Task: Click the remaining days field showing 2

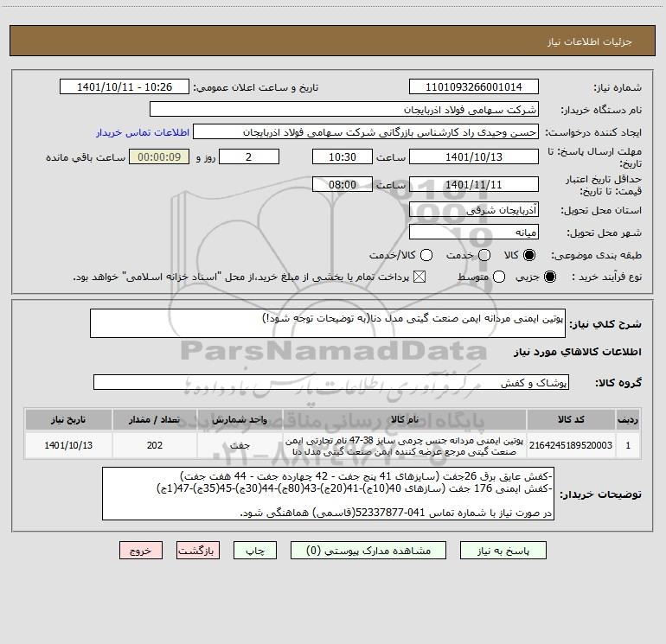Action: (249, 156)
